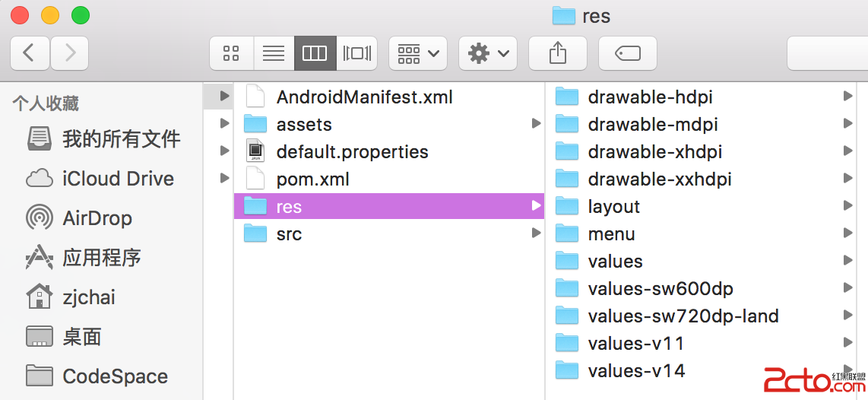Open AirDrop in the sidebar
Screen dimensions: 868x400
97,218
